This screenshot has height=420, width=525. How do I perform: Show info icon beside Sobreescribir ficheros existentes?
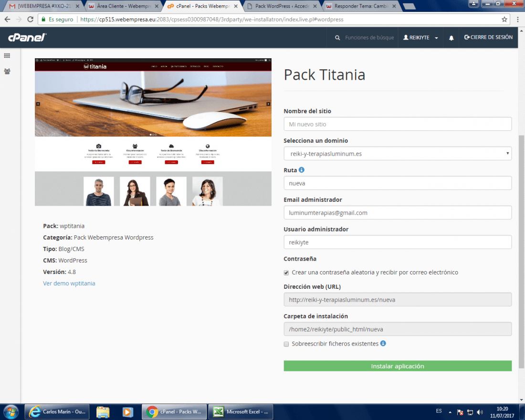pyautogui.click(x=383, y=343)
